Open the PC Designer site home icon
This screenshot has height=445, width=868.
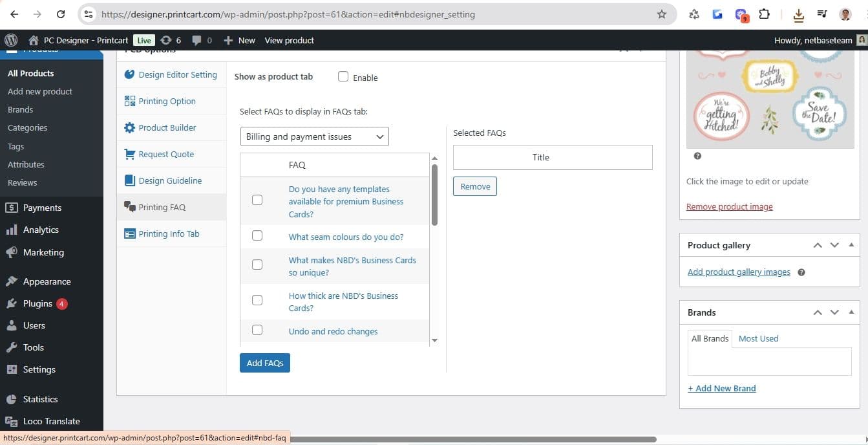click(x=34, y=40)
